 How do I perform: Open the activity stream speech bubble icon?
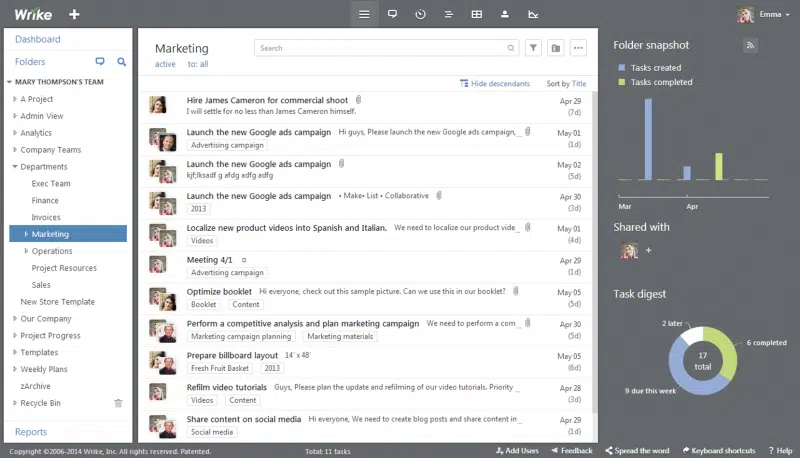[x=392, y=14]
